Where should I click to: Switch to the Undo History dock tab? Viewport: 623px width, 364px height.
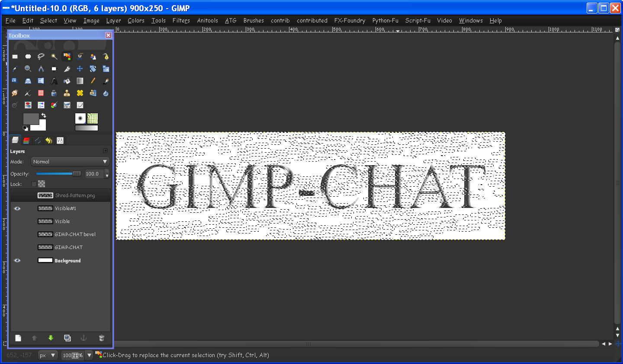pos(49,140)
